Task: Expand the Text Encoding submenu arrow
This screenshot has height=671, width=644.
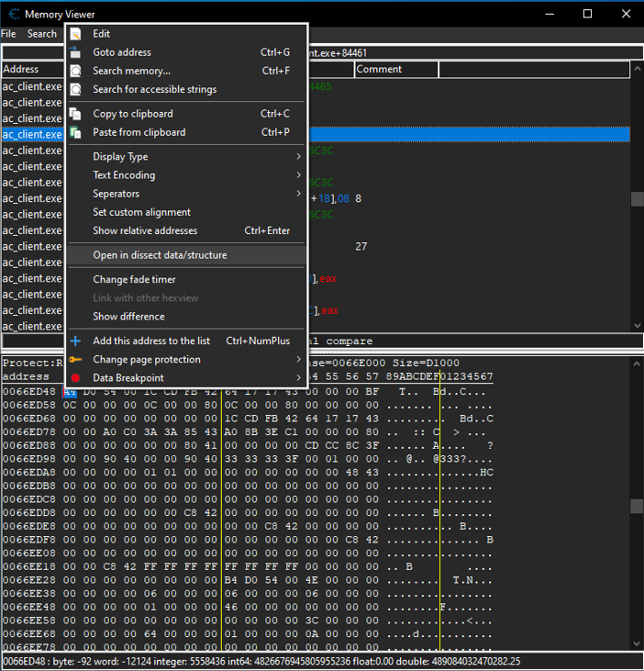Action: pos(298,175)
